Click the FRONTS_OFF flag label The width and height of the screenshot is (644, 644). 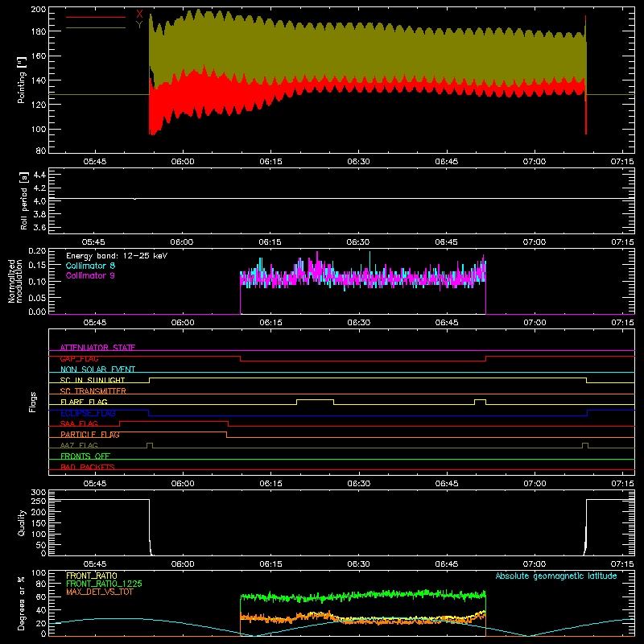point(85,456)
